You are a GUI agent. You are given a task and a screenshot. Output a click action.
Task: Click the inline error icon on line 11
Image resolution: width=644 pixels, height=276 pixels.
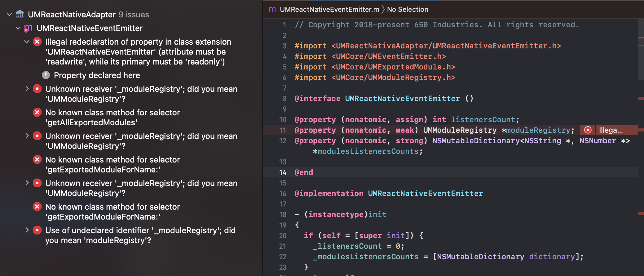[588, 130]
